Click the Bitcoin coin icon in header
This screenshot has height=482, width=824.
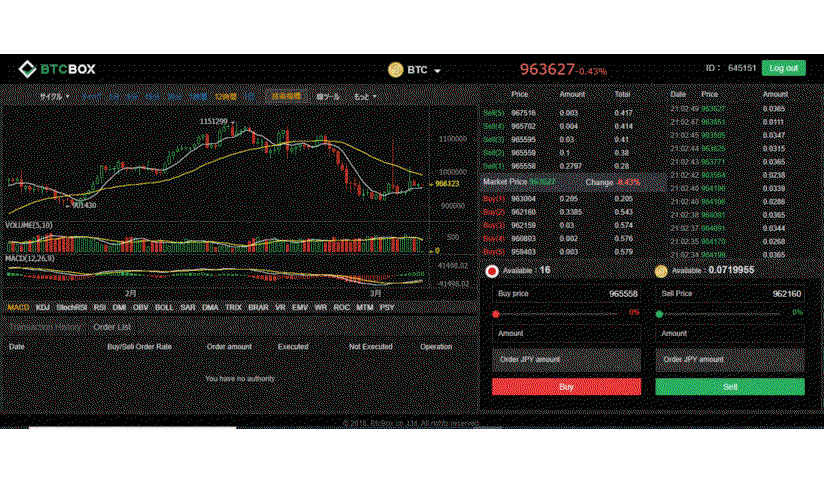coord(395,69)
